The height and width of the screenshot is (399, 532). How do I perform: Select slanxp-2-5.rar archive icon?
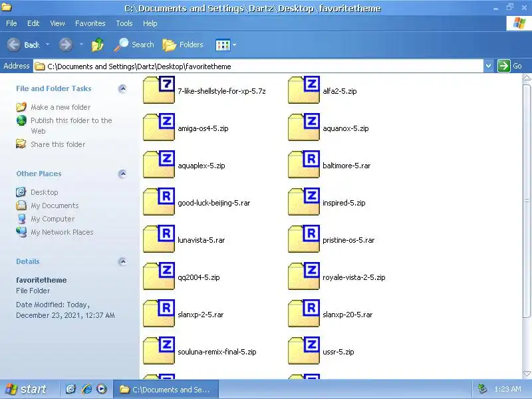[159, 313]
